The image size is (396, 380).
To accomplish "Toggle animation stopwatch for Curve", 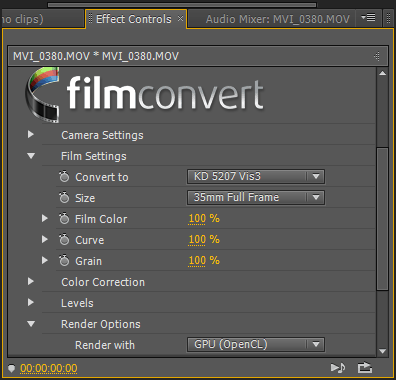I will coord(64,240).
